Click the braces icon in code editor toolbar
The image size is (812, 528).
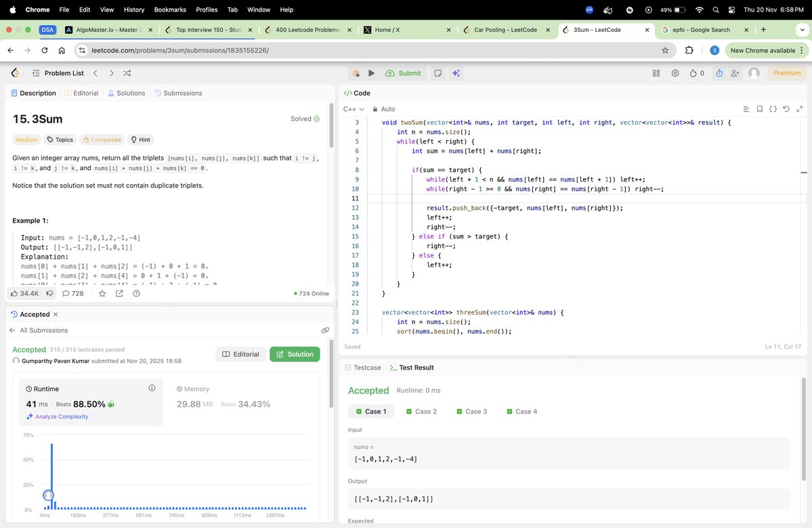tap(773, 109)
